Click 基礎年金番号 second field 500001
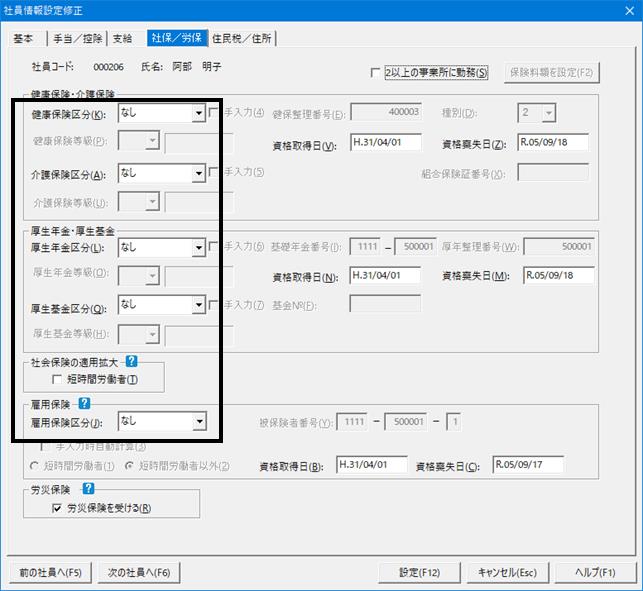Image resolution: width=643 pixels, height=591 pixels. click(x=415, y=246)
